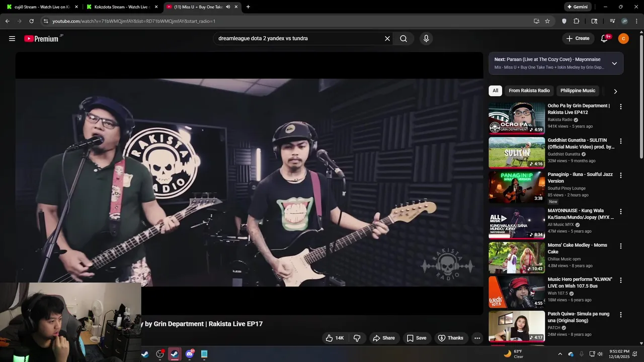644x362 pixels.
Task: Open the highlighted Steam taskbar icon
Action: click(x=175, y=354)
